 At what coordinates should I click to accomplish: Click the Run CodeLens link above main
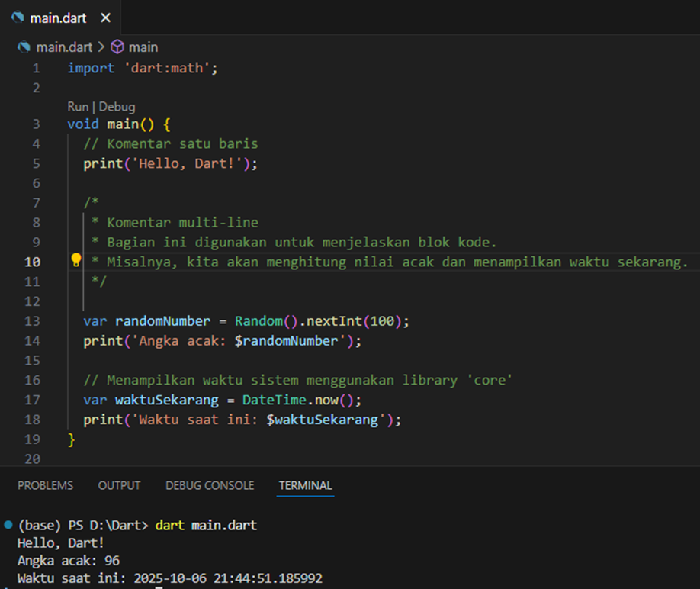[x=77, y=107]
